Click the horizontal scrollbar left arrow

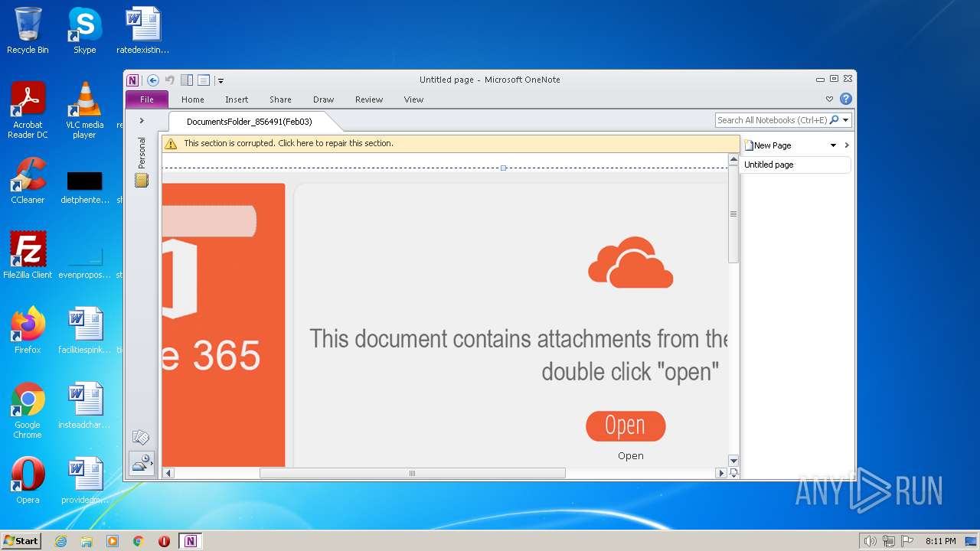[x=168, y=473]
